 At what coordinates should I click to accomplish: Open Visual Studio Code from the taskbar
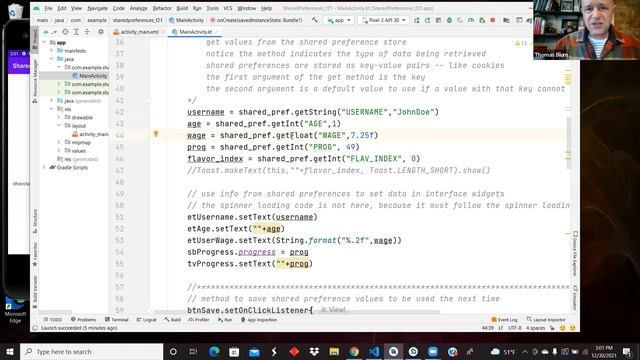pos(374,351)
